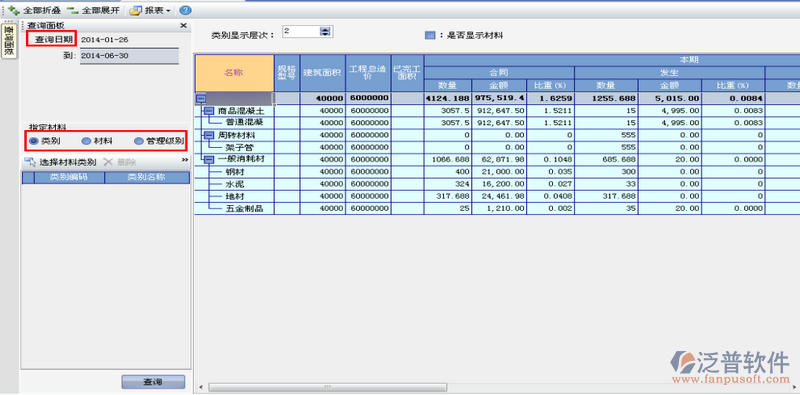Click the 全部折叠 collapse-all icon
The height and width of the screenshot is (395, 800).
14,10
